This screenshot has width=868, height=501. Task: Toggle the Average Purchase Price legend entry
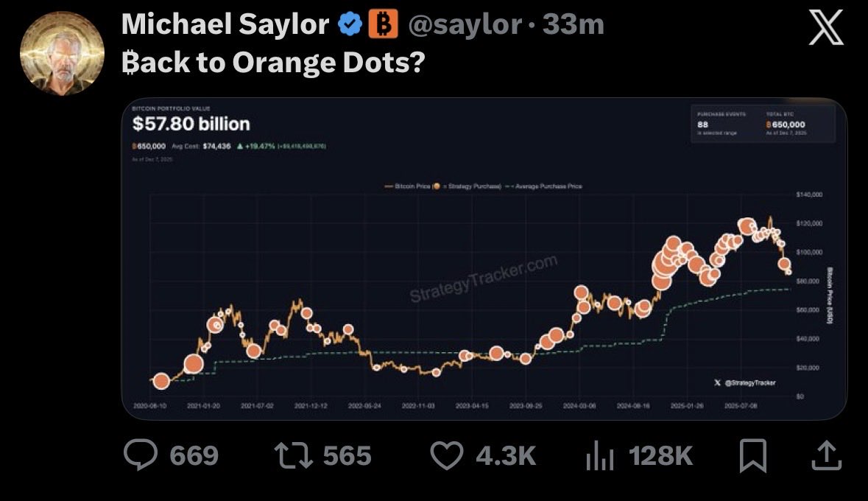(549, 186)
